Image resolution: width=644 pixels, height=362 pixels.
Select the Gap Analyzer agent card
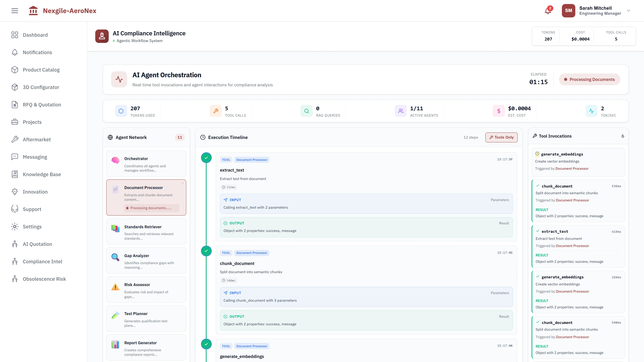pos(146,261)
